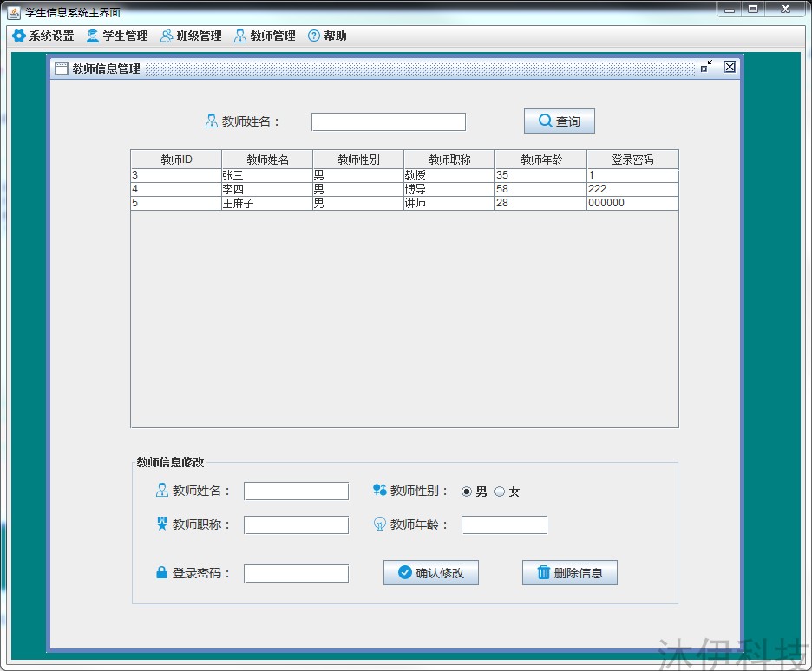
Task: Click the teacher ID cell 5
Action: point(176,203)
